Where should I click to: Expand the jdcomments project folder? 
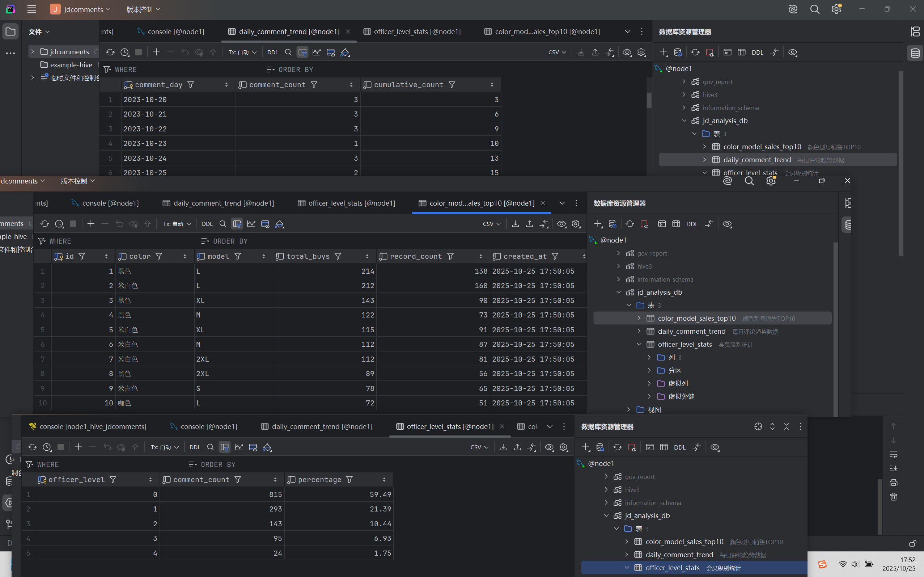click(x=33, y=51)
